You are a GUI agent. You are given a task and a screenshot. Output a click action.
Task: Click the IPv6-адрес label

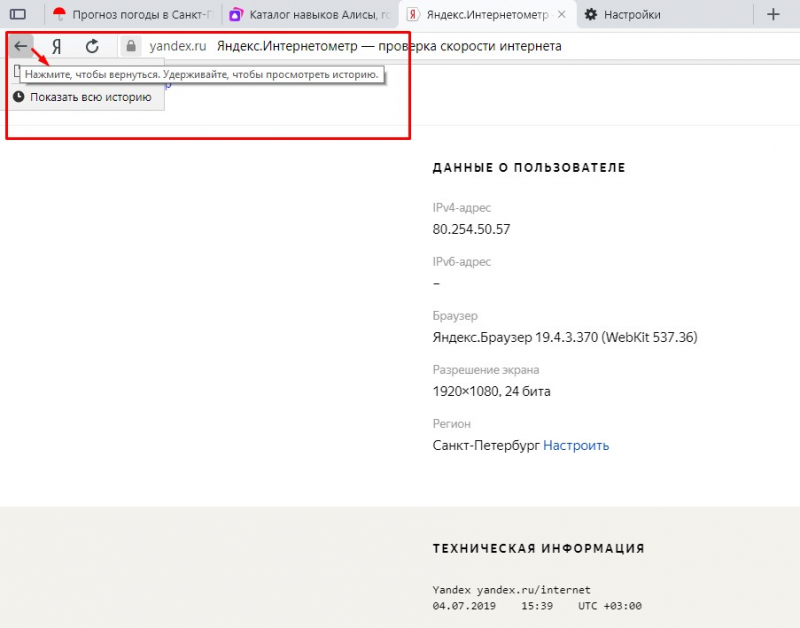pyautogui.click(x=462, y=262)
